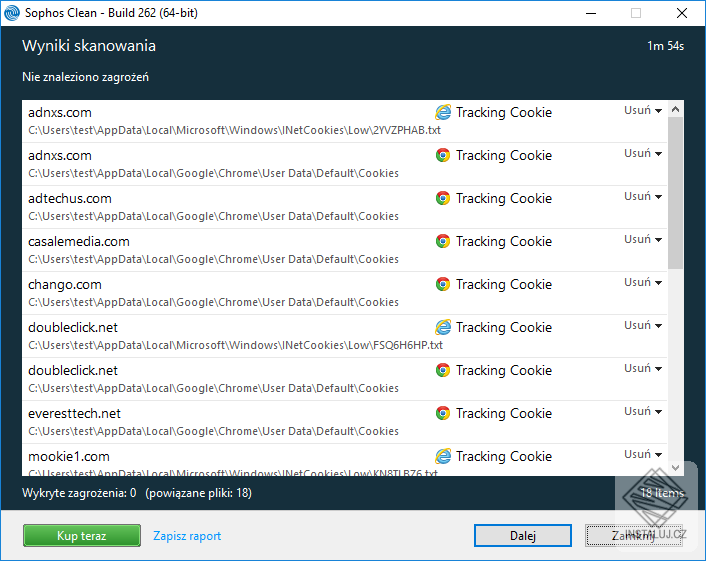Click the Internet Explorer icon beside mookie1.com

tap(443, 456)
